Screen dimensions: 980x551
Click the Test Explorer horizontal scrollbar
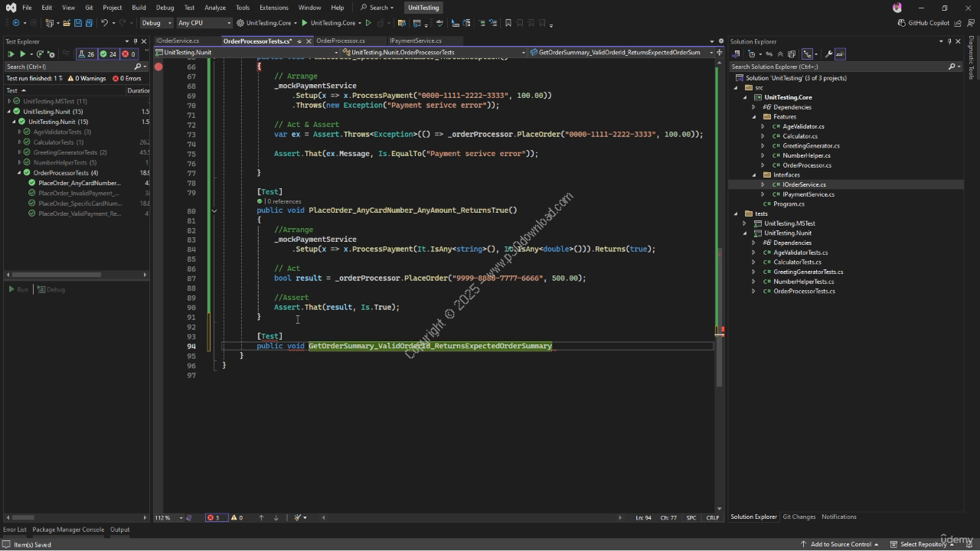76,275
